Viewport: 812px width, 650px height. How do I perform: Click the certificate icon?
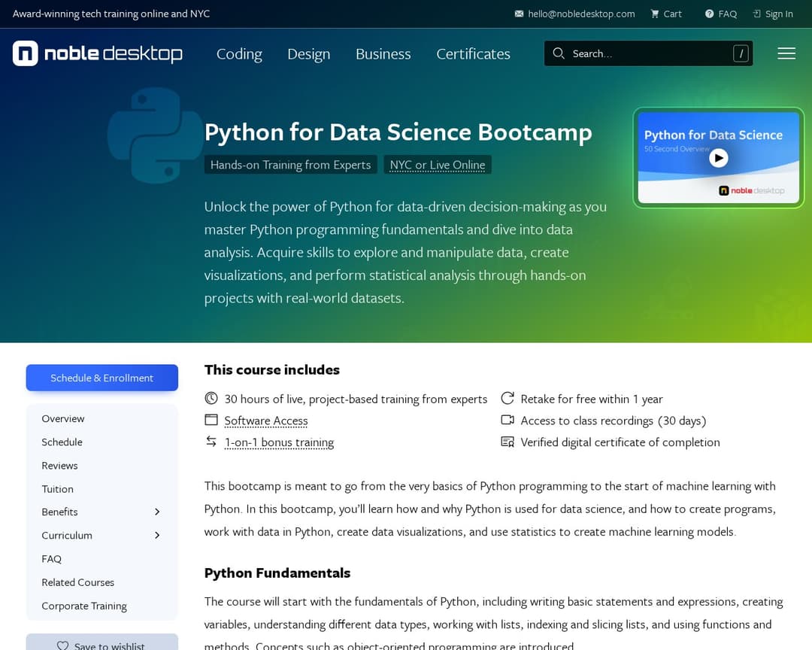[507, 442]
